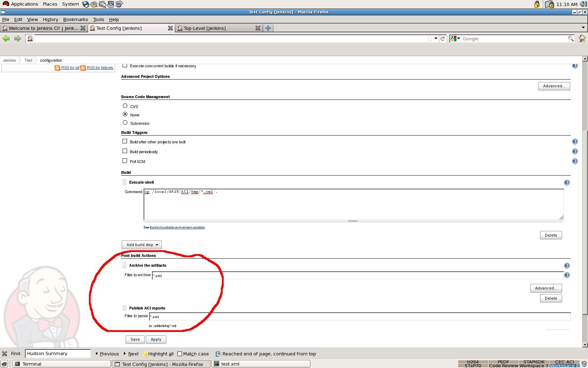Enable Poll SCM checkbox
The width and height of the screenshot is (588, 368).
pyautogui.click(x=125, y=161)
